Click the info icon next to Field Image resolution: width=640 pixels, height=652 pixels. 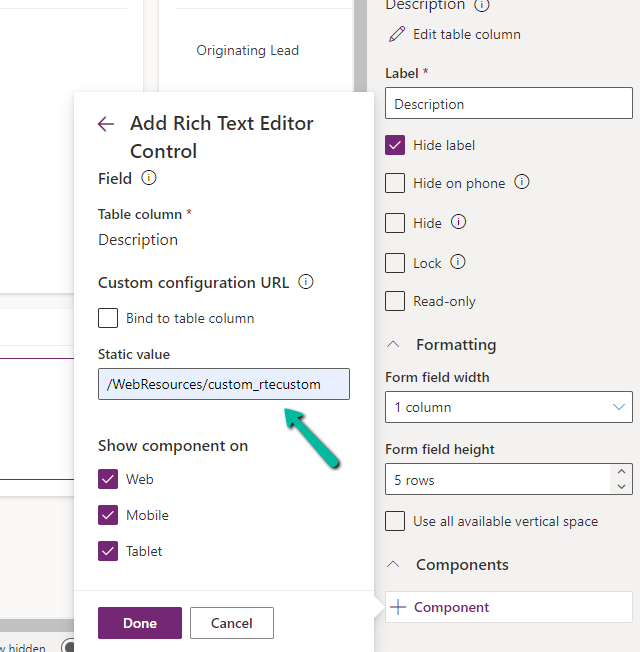coord(149,178)
